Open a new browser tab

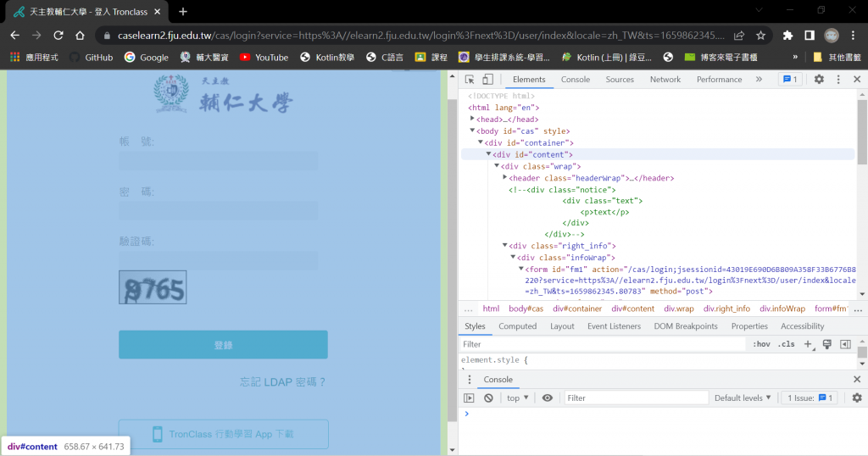pyautogui.click(x=183, y=12)
